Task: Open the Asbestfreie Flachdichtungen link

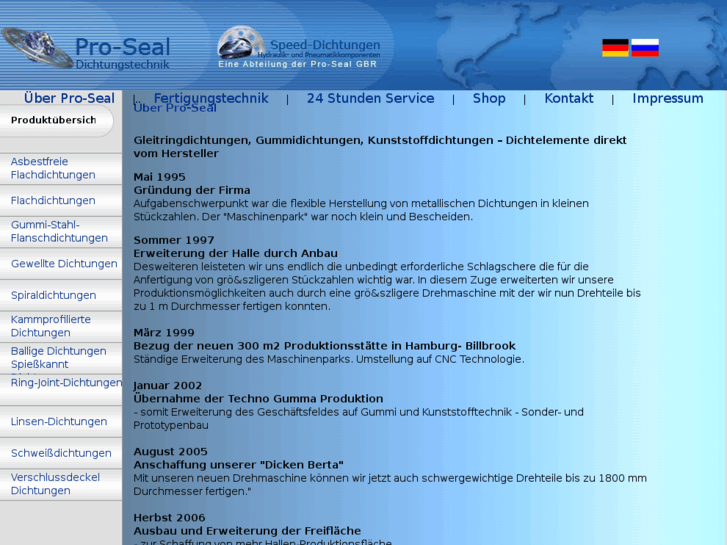Action: 53,168
